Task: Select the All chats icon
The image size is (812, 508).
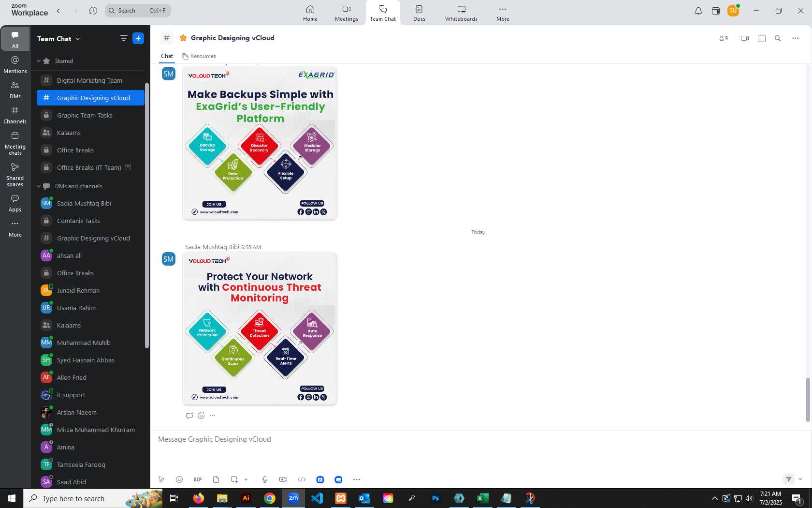Action: click(x=15, y=39)
